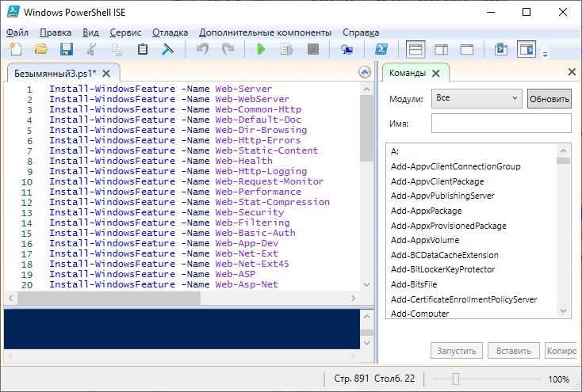Copy selection using the copy icon
The width and height of the screenshot is (582, 392).
[117, 49]
